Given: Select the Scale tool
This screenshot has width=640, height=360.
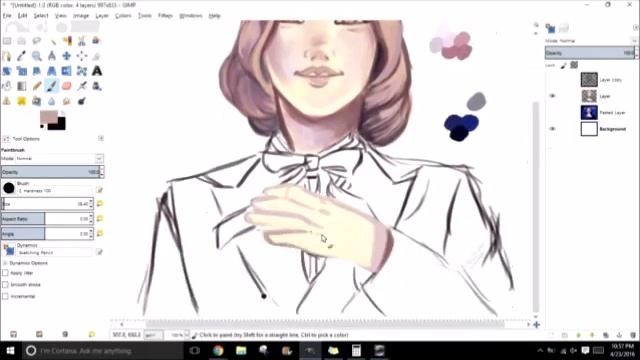Looking at the screenshot, I should click(22, 71).
